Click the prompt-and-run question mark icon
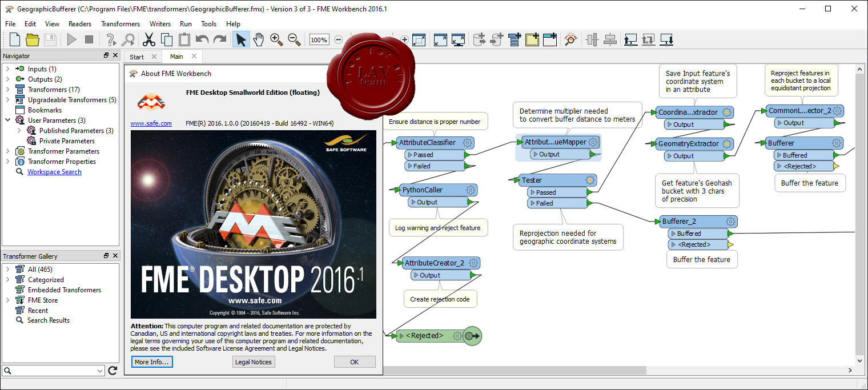This screenshot has height=390, width=868. [x=111, y=39]
